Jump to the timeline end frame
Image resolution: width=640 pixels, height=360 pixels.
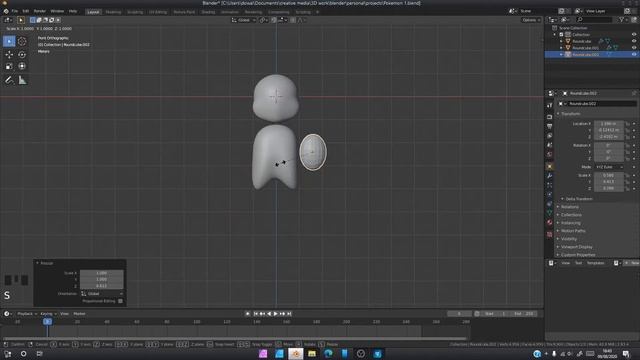click(289, 313)
